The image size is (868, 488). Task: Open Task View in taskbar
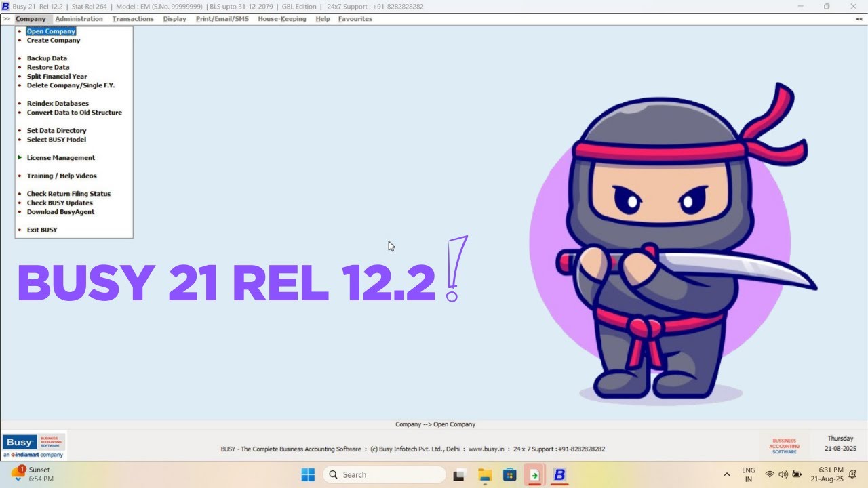[x=460, y=474]
